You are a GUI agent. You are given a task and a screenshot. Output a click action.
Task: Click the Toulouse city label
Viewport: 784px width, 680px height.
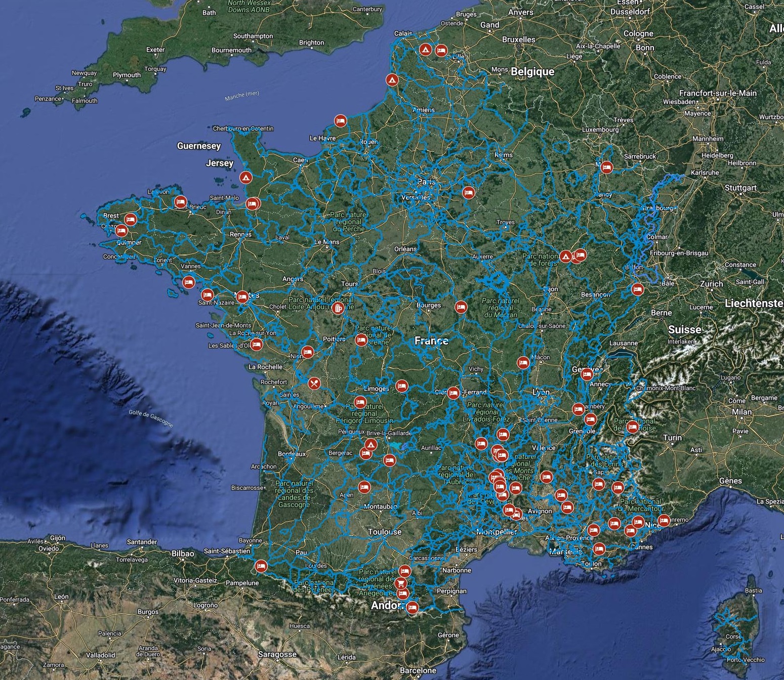pyautogui.click(x=385, y=532)
